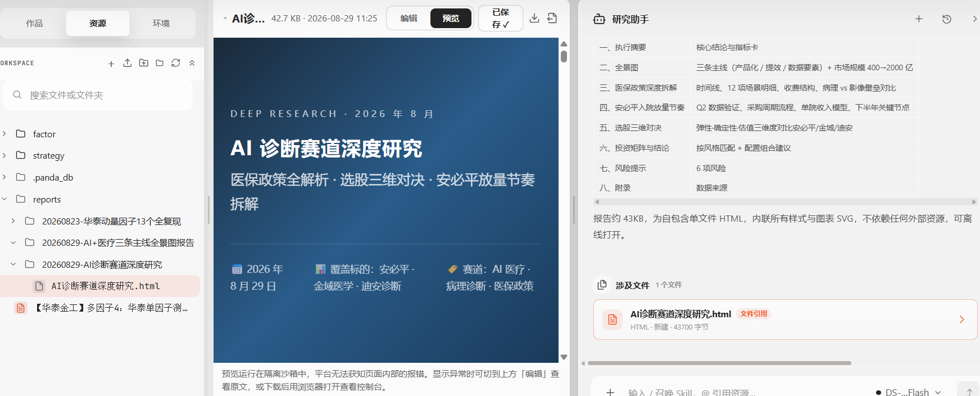Switch to the 环境 tab
The height and width of the screenshot is (396, 980).
[161, 23]
